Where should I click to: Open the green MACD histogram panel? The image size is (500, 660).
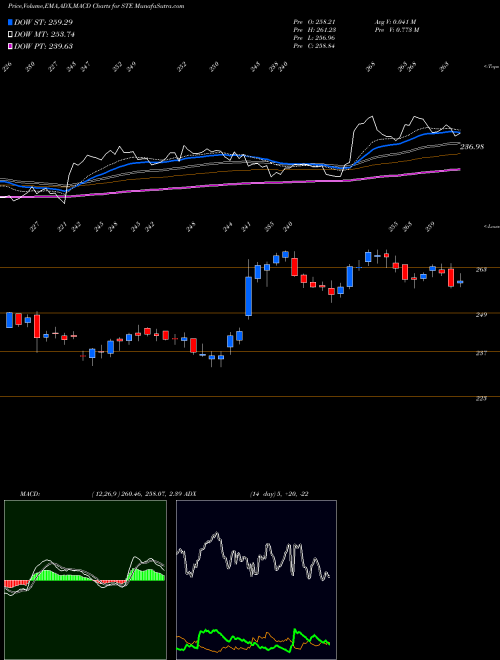point(85,580)
